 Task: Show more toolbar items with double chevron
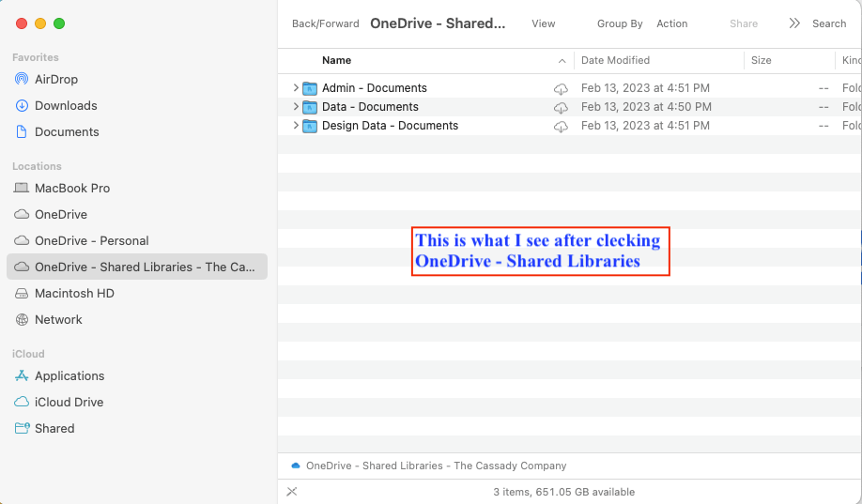pyautogui.click(x=794, y=23)
